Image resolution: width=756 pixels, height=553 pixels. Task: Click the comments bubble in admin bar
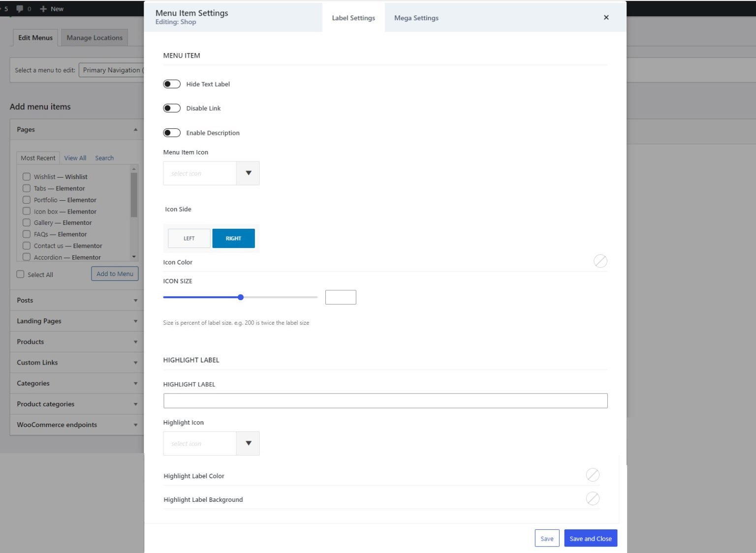click(20, 8)
